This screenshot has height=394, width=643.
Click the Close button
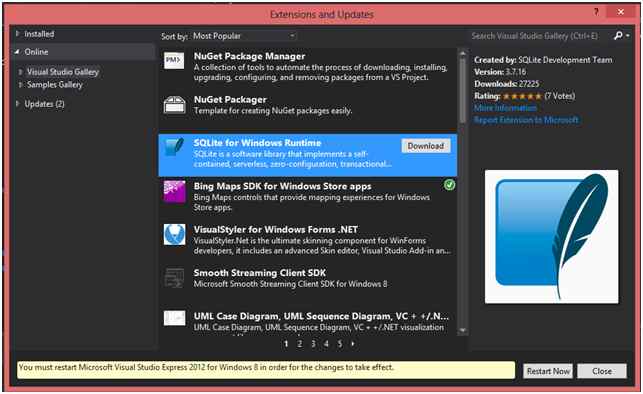(602, 371)
